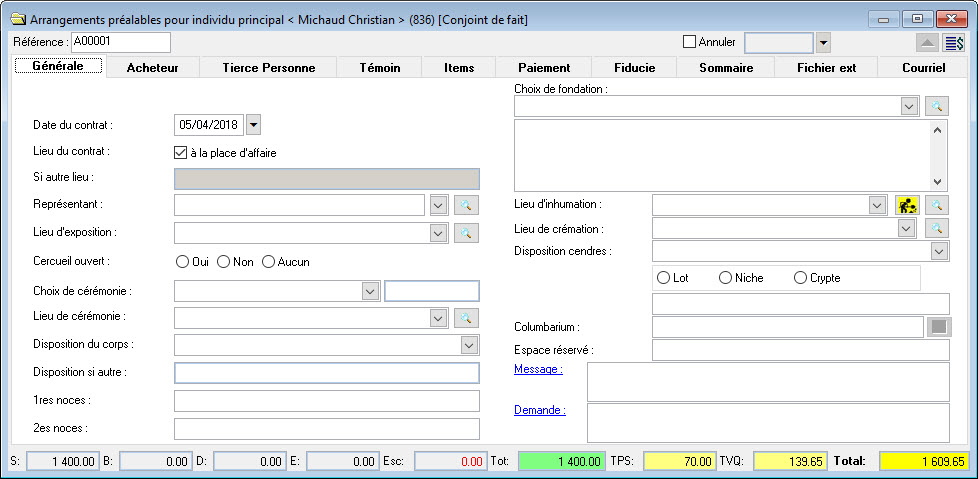The width and height of the screenshot is (978, 479).
Task: Check the Annuler checkbox
Action: click(x=689, y=42)
